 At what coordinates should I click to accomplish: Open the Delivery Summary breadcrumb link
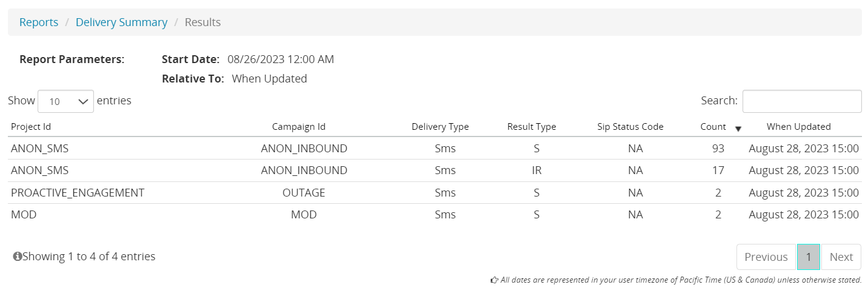[x=121, y=22]
